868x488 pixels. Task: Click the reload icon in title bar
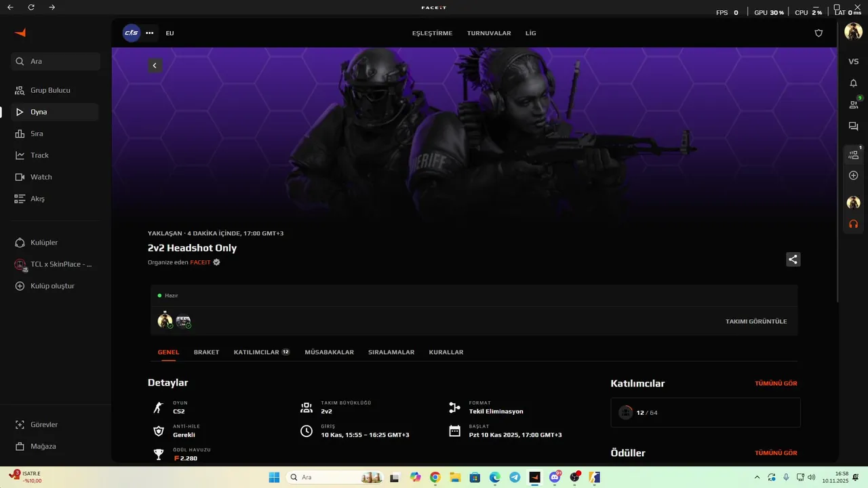tap(31, 7)
